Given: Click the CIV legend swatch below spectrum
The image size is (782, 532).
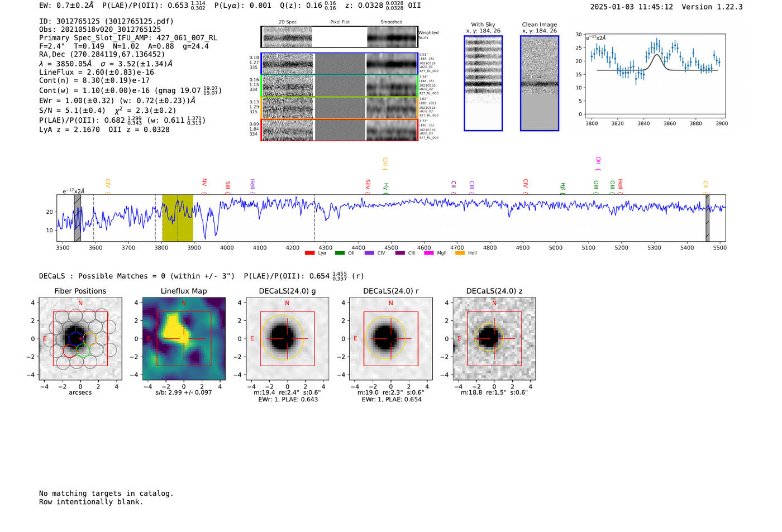Looking at the screenshot, I should [x=369, y=253].
